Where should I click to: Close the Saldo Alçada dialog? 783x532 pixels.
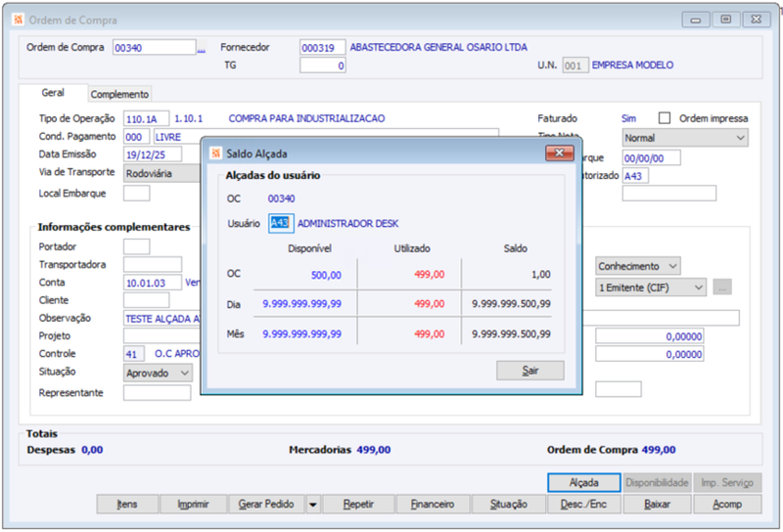point(559,153)
